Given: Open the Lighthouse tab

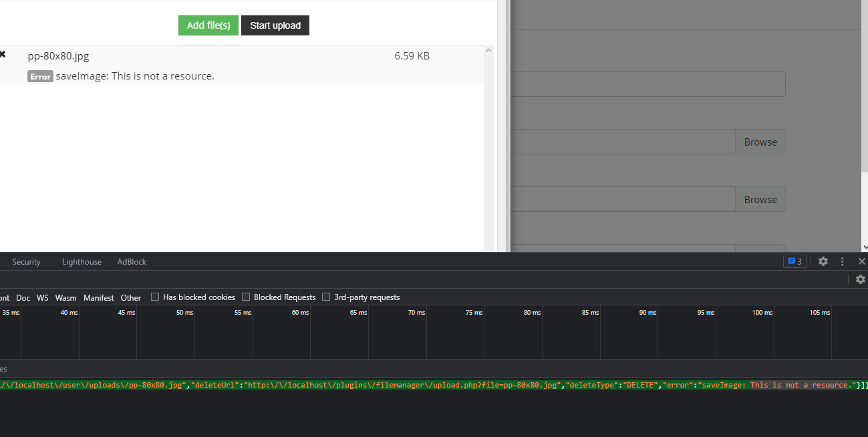Looking at the screenshot, I should [82, 261].
